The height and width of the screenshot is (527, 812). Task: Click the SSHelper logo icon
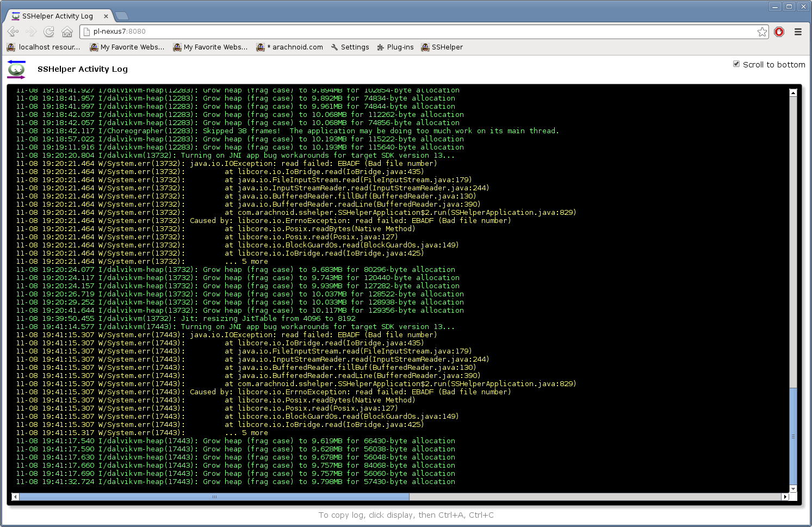pyautogui.click(x=16, y=70)
